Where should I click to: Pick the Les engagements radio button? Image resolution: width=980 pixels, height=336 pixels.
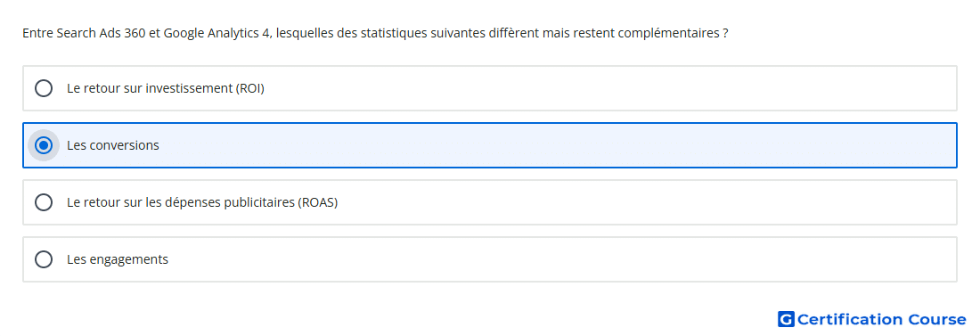(x=44, y=259)
